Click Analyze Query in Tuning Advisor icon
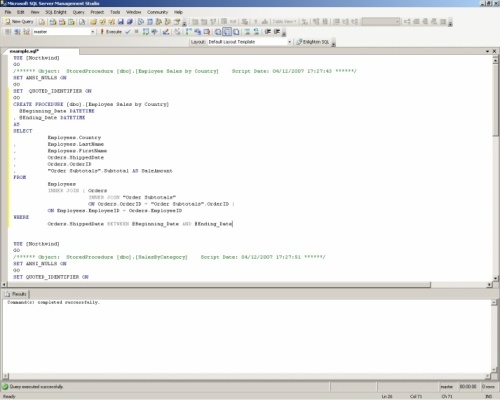This screenshot has width=500, height=400. (x=154, y=32)
